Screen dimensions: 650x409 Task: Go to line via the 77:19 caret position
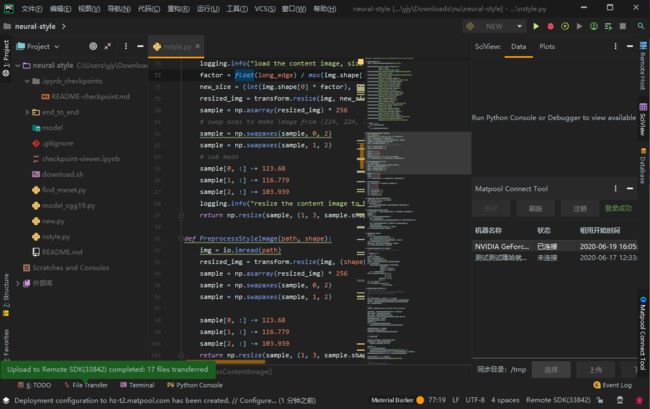pyautogui.click(x=437, y=400)
